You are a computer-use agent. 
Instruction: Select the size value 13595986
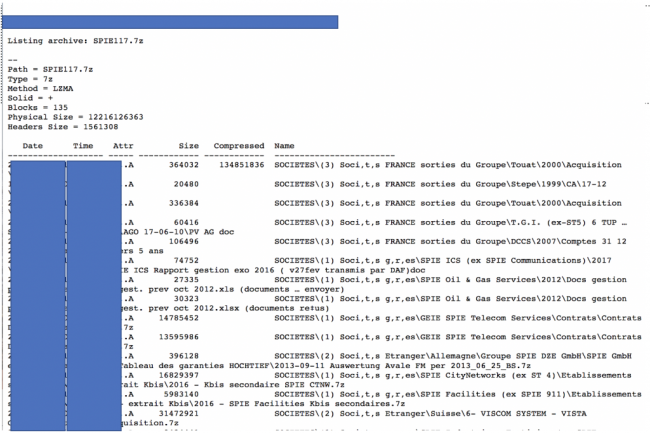tap(179, 337)
